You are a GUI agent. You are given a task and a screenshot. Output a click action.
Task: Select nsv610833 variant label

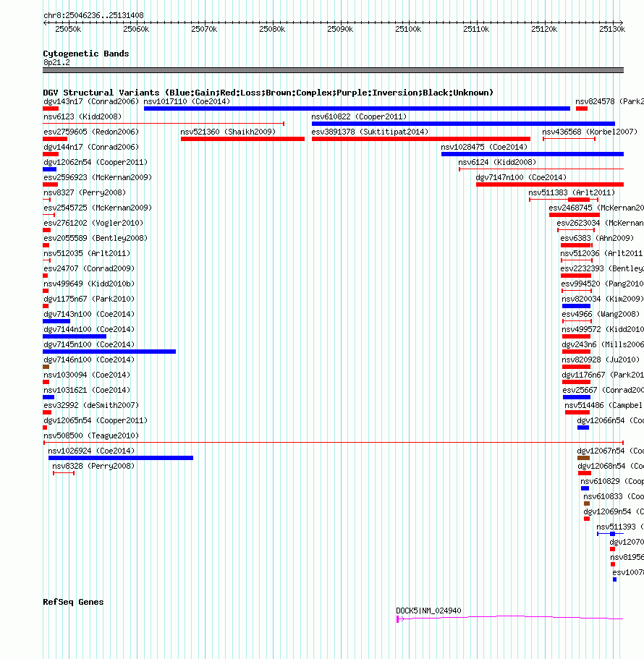(614, 496)
